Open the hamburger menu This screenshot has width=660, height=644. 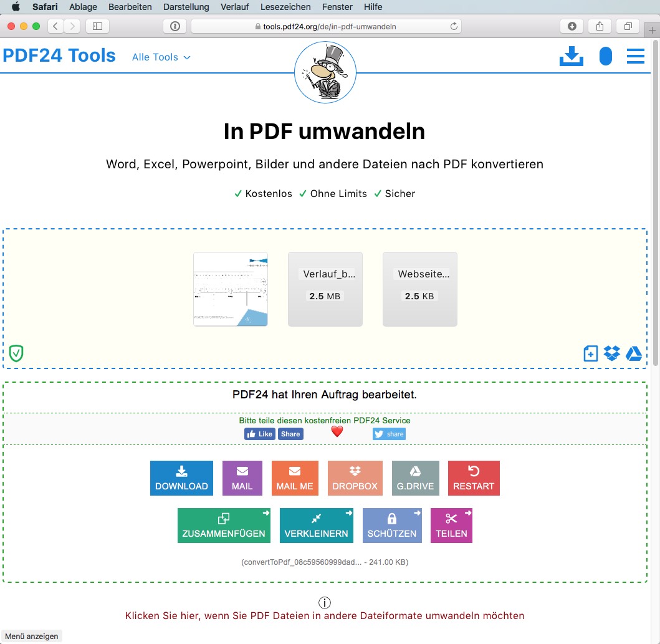(x=635, y=56)
